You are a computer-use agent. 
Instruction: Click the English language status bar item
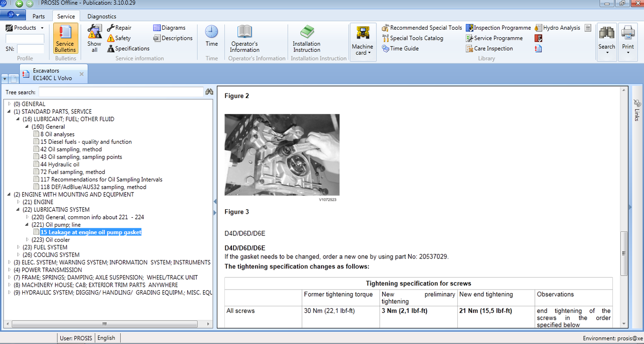(106, 338)
